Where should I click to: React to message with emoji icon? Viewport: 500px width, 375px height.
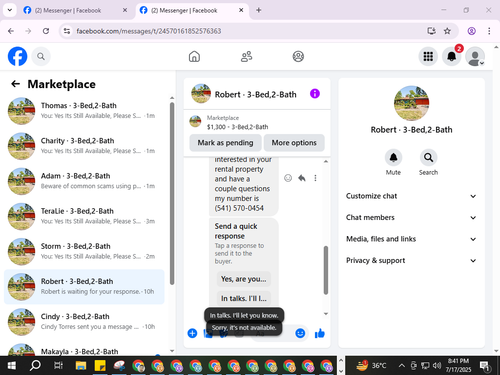[288, 178]
